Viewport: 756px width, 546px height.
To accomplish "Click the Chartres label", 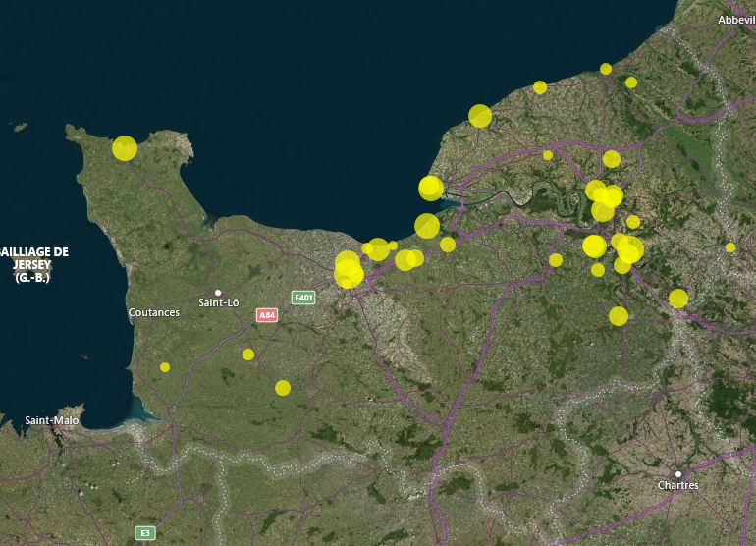I will tap(677, 485).
